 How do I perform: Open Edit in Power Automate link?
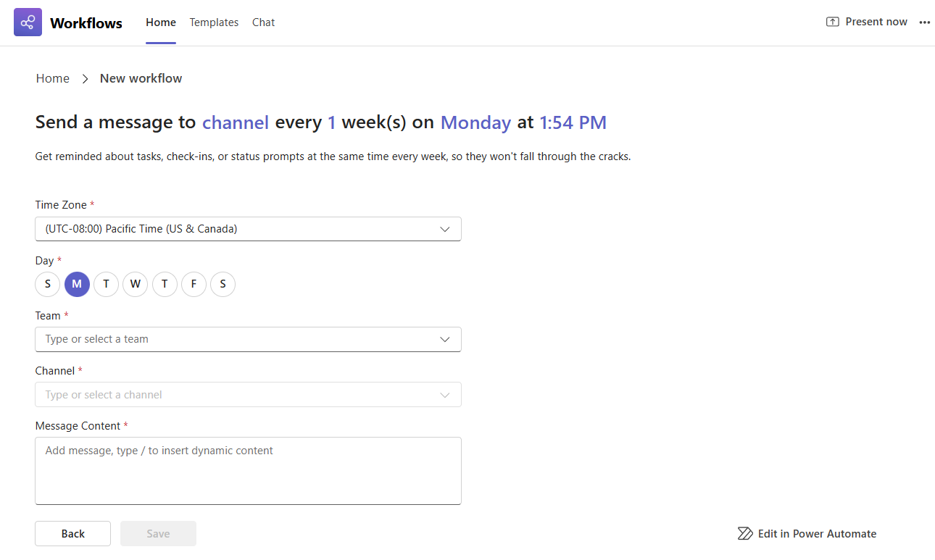807,534
